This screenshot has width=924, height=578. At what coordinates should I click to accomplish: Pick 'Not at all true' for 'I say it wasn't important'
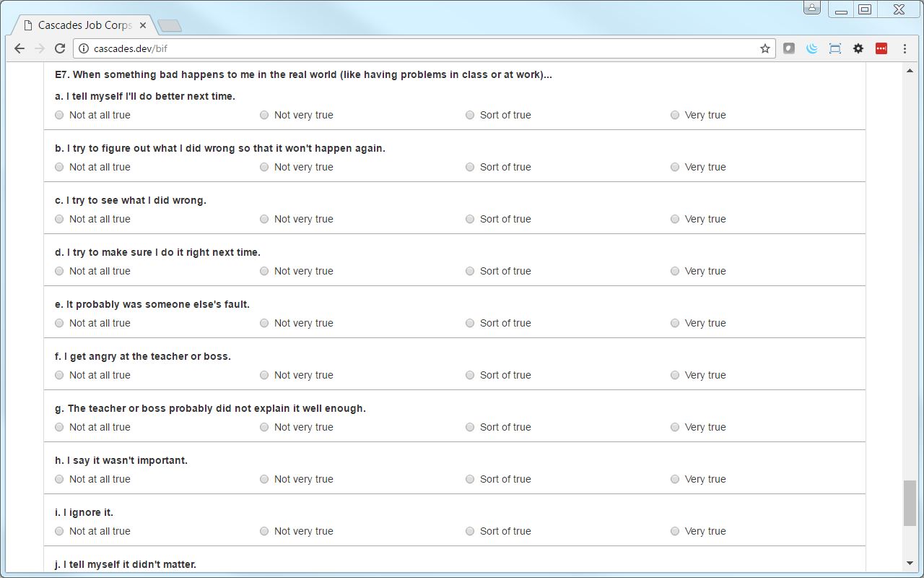pos(59,479)
